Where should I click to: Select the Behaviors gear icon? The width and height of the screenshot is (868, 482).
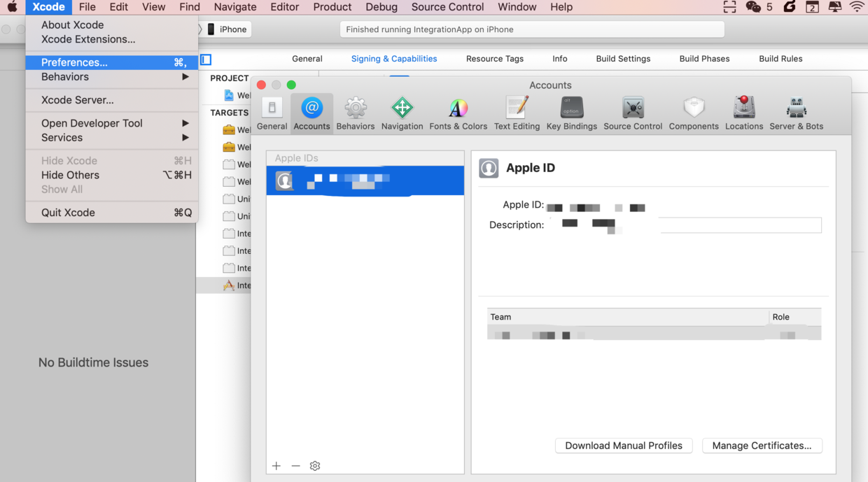coord(356,108)
